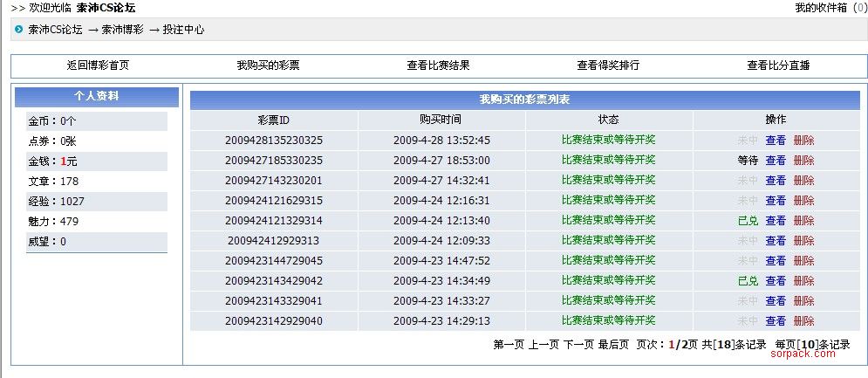Click 上一页 in pagination
Viewport: 868px width, 378px height.
(543, 345)
